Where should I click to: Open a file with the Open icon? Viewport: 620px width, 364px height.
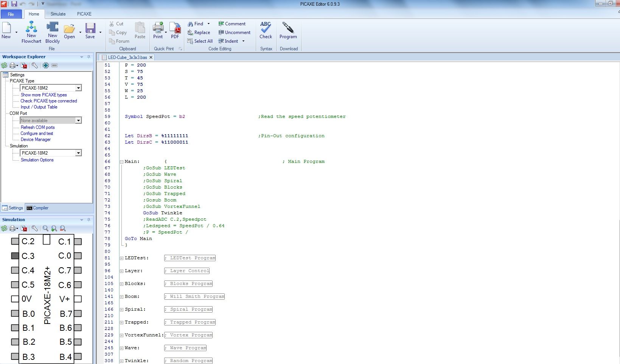[x=69, y=29]
